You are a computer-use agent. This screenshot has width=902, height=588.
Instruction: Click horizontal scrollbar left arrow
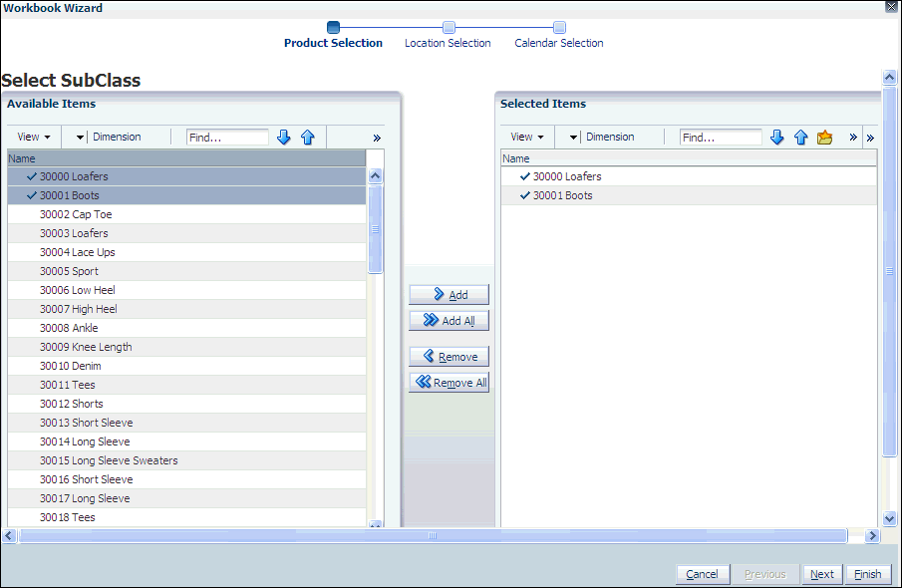[x=9, y=535]
